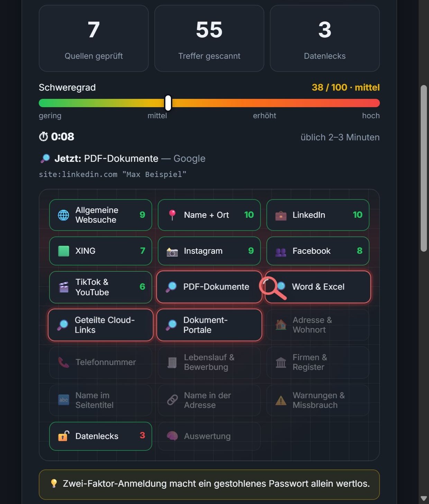Click the stopwatch icon next to 0:08

click(x=43, y=137)
